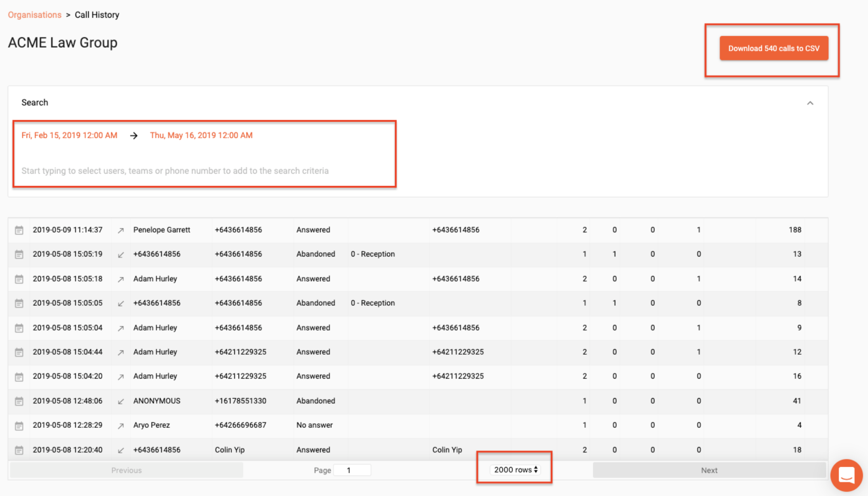Open the orange chat support bubble

point(846,475)
